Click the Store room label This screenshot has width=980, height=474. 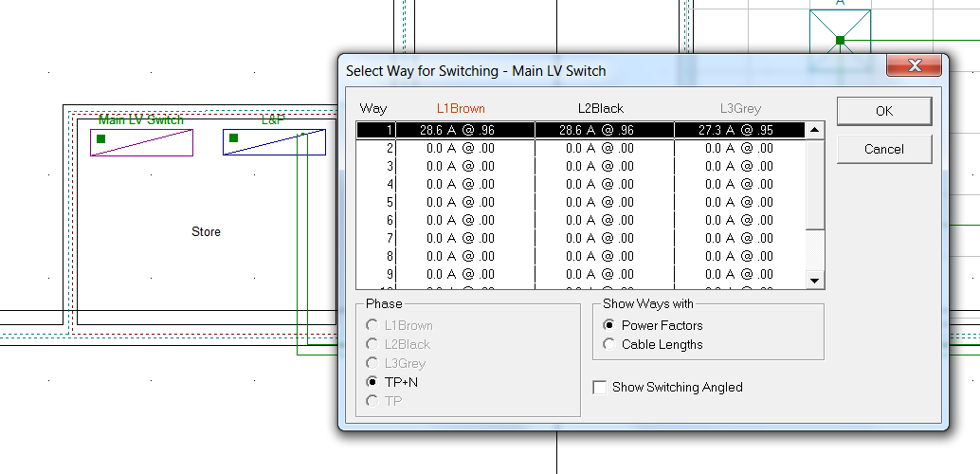pos(206,232)
